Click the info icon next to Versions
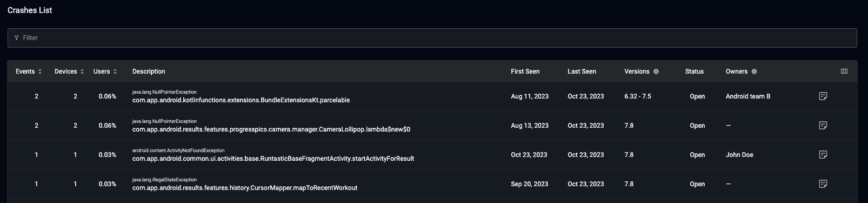The width and height of the screenshot is (868, 203). click(x=656, y=71)
